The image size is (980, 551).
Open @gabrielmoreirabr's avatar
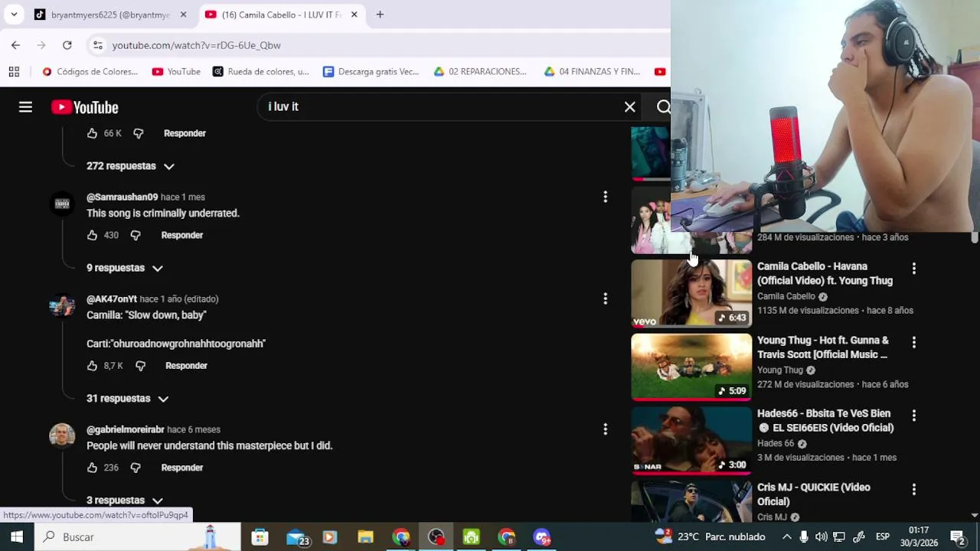point(62,435)
